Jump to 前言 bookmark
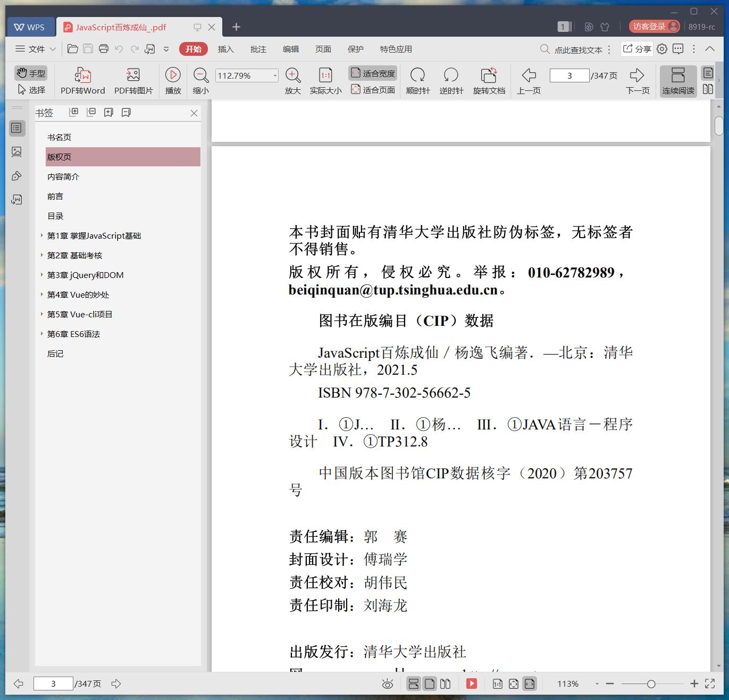This screenshot has width=729, height=700. click(x=55, y=196)
